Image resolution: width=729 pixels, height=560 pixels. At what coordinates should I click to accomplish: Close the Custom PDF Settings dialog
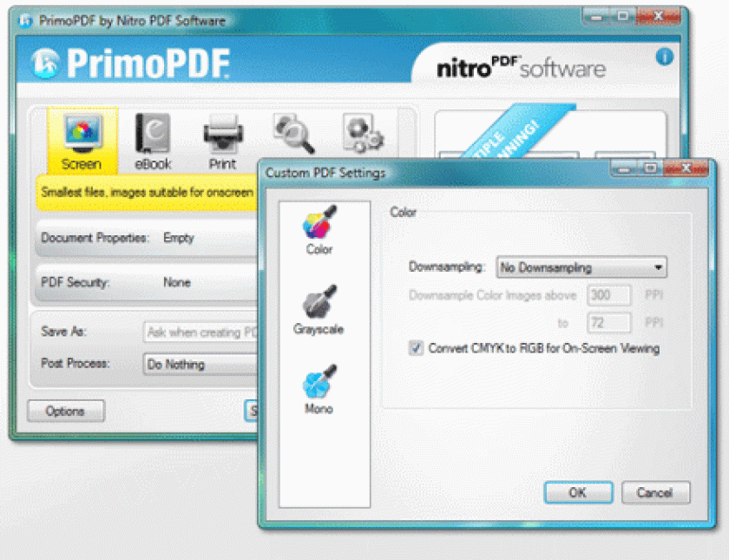point(686,168)
